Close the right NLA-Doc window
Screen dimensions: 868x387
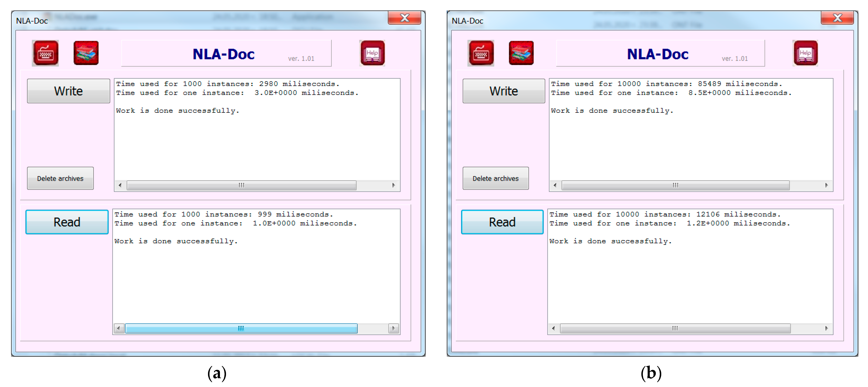[x=837, y=18]
